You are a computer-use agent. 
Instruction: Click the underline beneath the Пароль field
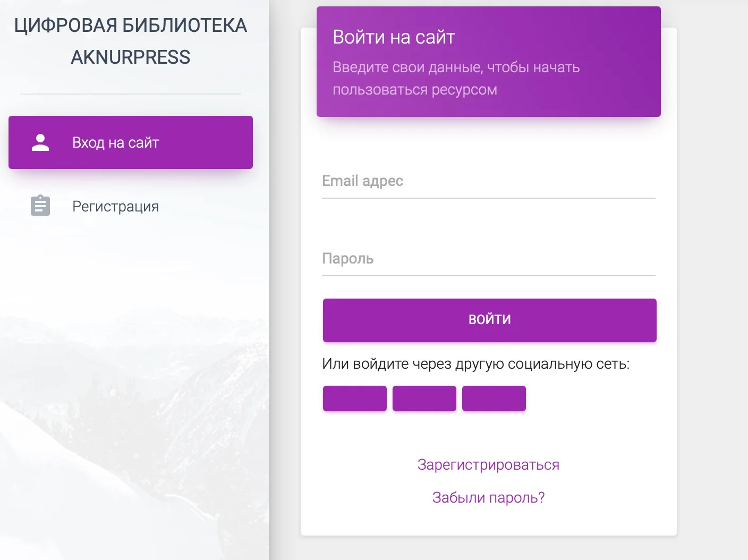488,276
